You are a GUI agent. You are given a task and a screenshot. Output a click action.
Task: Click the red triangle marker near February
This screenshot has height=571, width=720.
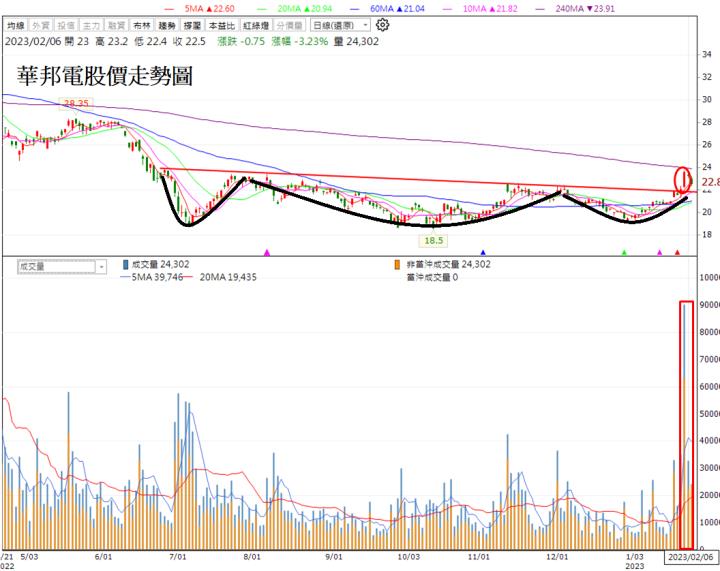click(677, 252)
